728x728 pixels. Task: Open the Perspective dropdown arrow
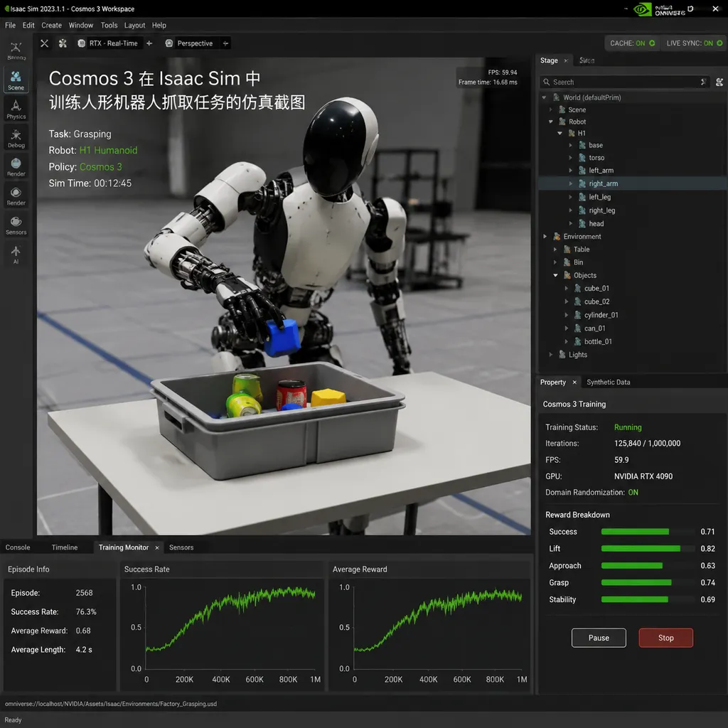225,43
